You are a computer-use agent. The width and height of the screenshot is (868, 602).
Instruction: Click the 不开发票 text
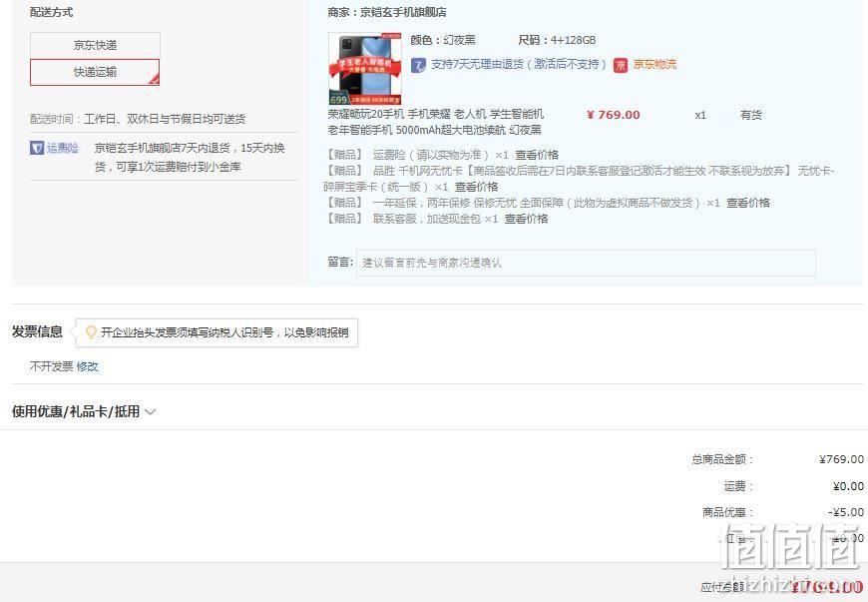coord(52,366)
